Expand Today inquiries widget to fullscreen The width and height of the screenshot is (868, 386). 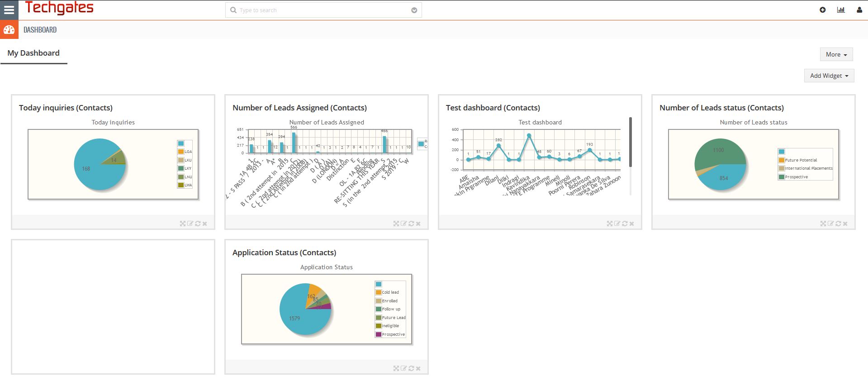tap(183, 224)
